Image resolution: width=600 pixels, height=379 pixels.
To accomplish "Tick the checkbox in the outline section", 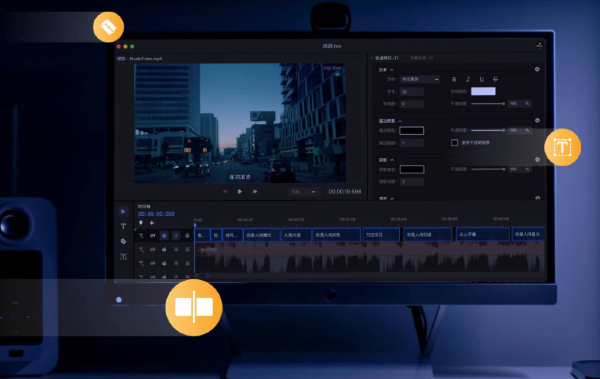I will (454, 142).
